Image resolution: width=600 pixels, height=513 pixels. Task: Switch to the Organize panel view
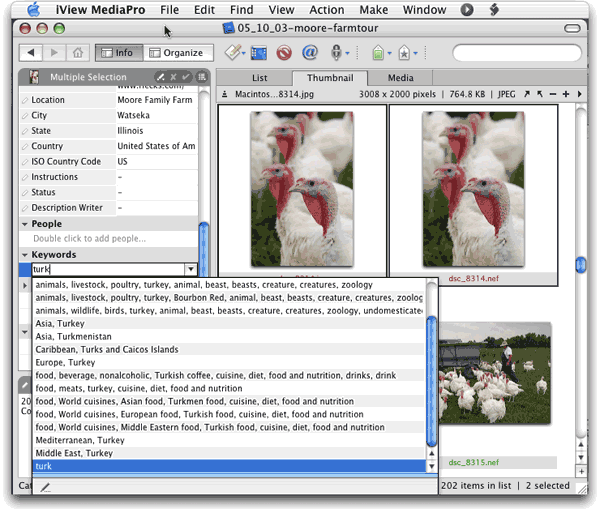point(175,53)
